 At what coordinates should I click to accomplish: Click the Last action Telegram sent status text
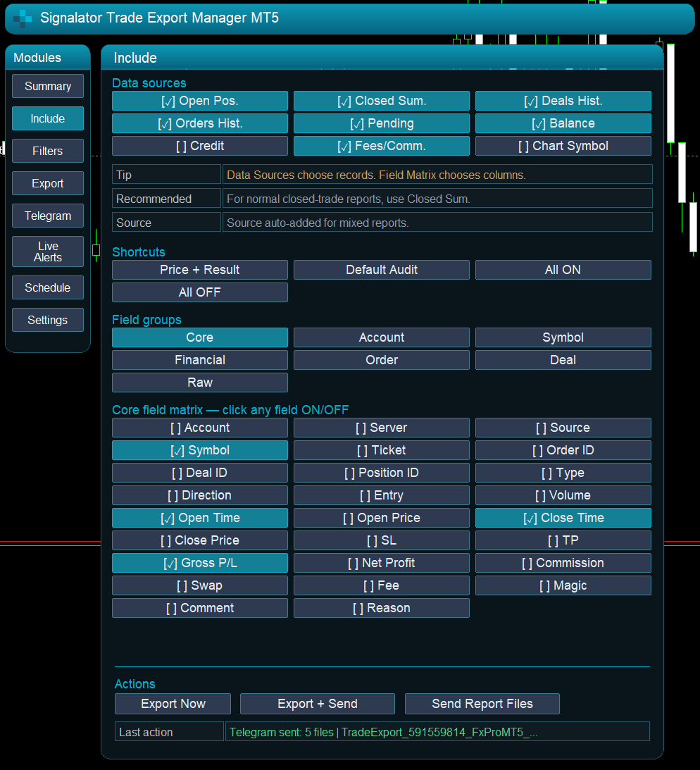click(x=383, y=732)
